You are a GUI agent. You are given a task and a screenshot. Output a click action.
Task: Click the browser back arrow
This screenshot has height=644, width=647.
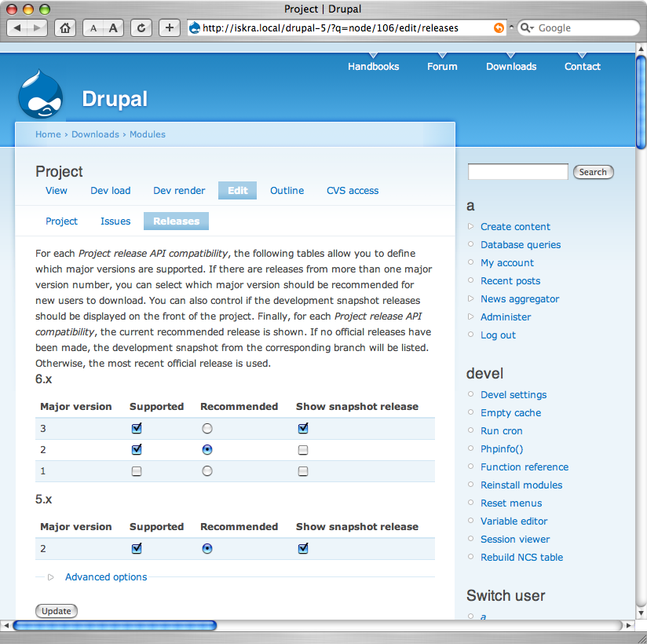[x=19, y=27]
